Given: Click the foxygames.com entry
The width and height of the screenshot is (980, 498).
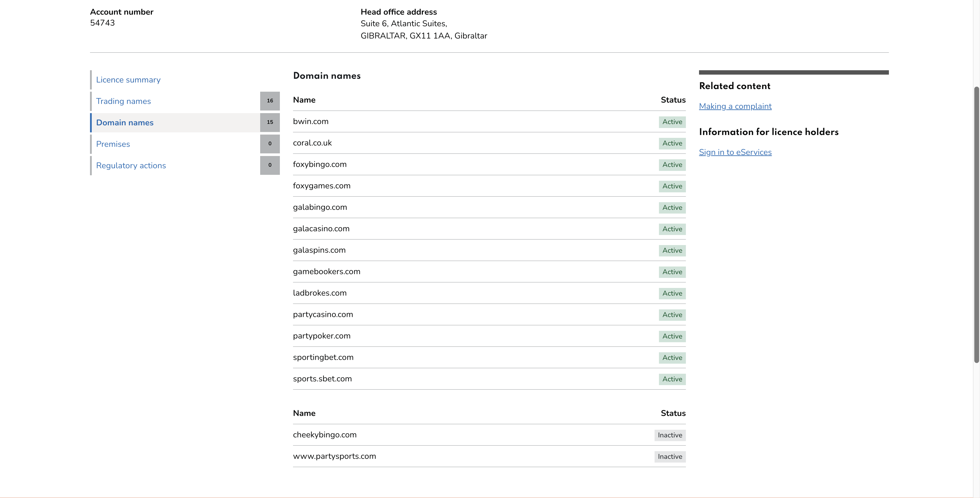Looking at the screenshot, I should (x=321, y=186).
